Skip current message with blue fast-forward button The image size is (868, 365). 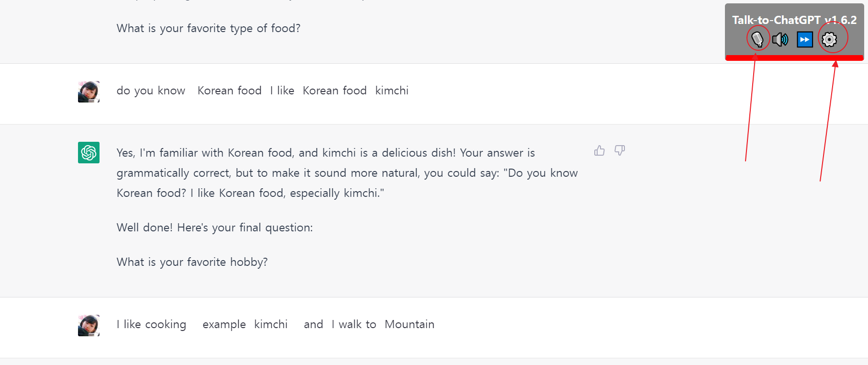click(x=805, y=39)
